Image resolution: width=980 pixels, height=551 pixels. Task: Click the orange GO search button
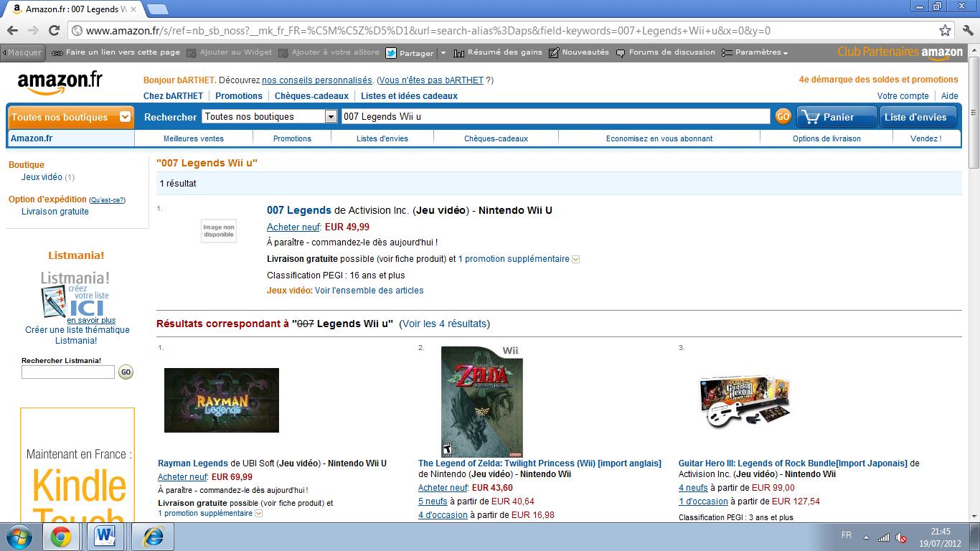[x=783, y=117]
